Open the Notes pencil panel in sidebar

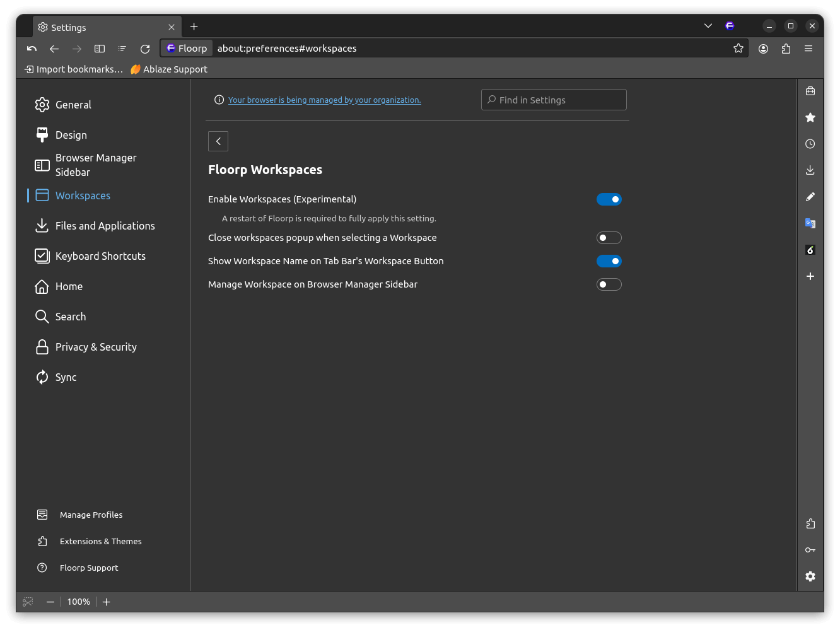[810, 197]
